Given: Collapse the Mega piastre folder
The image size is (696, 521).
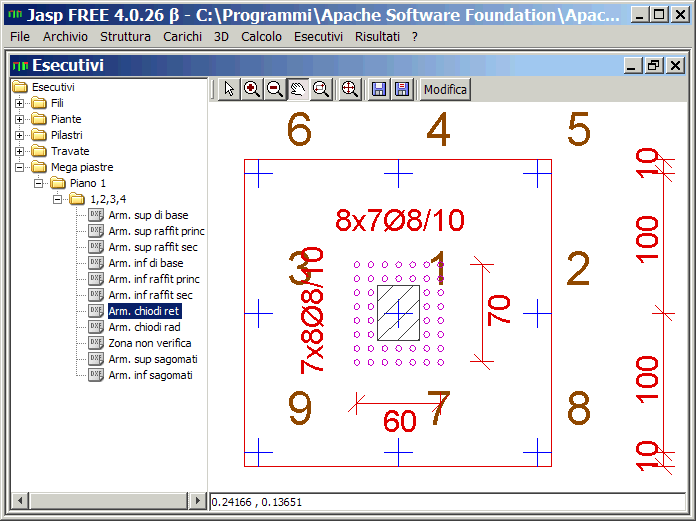Looking at the screenshot, I should point(19,167).
